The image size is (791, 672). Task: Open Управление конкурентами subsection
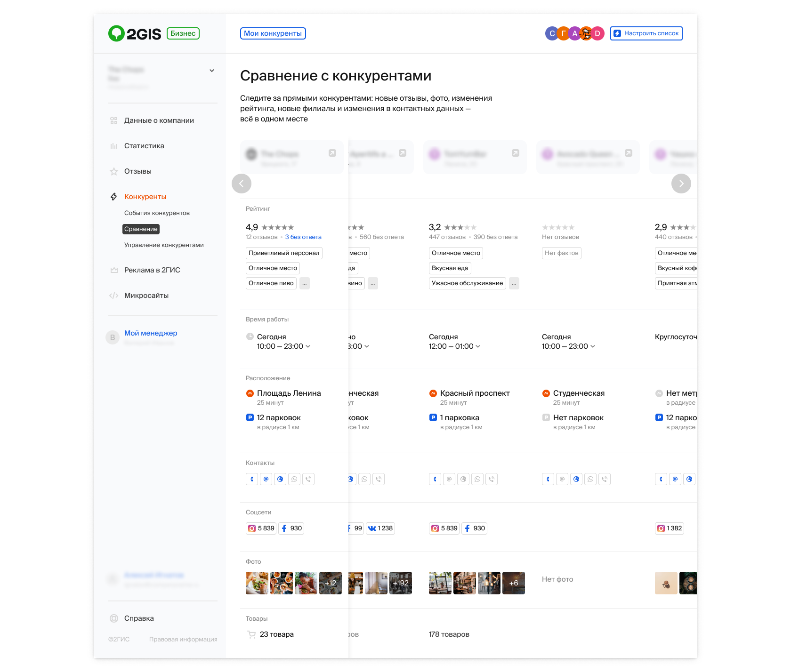click(x=164, y=245)
